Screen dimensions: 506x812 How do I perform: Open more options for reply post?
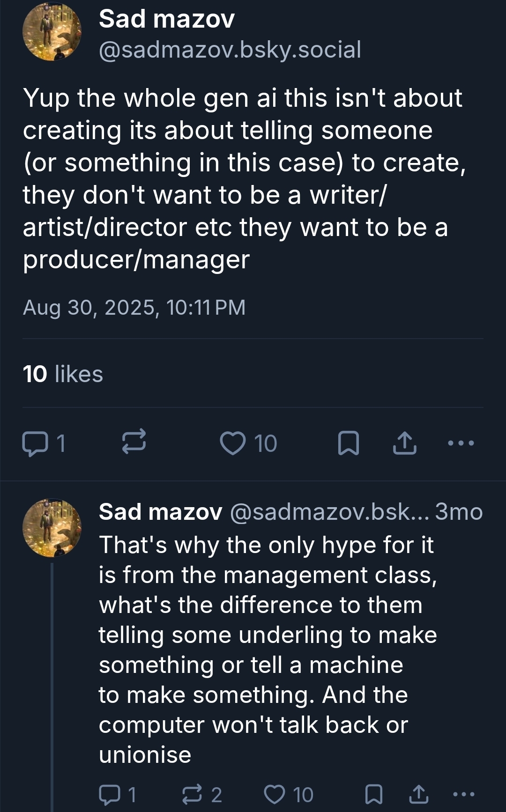click(464, 794)
